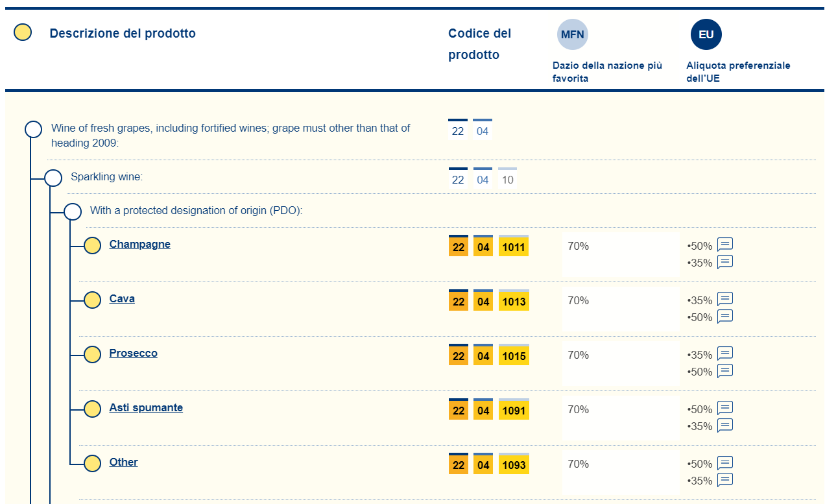Open the Asti spumante link
Screen dimensions: 825x504
146,408
